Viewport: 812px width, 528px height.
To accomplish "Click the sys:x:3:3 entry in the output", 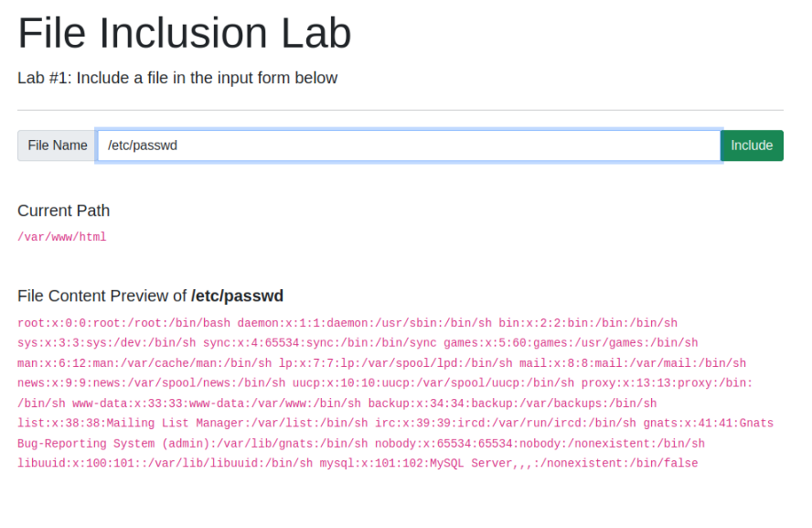I will click(x=107, y=343).
